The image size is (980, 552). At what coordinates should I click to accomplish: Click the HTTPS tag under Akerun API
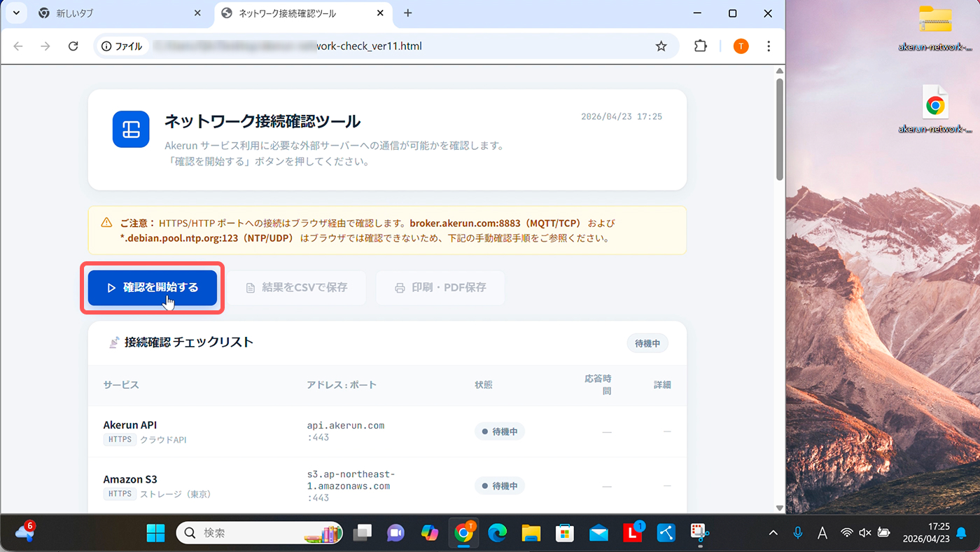pos(120,440)
